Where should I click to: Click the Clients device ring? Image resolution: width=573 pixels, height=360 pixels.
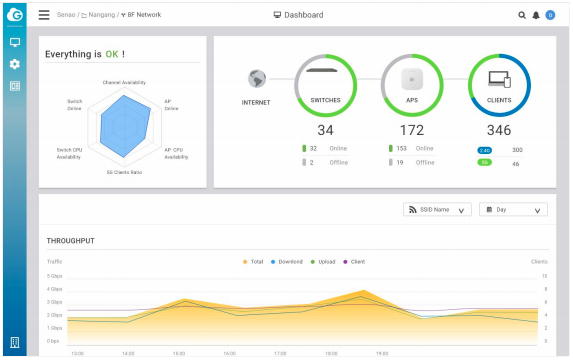(x=499, y=86)
